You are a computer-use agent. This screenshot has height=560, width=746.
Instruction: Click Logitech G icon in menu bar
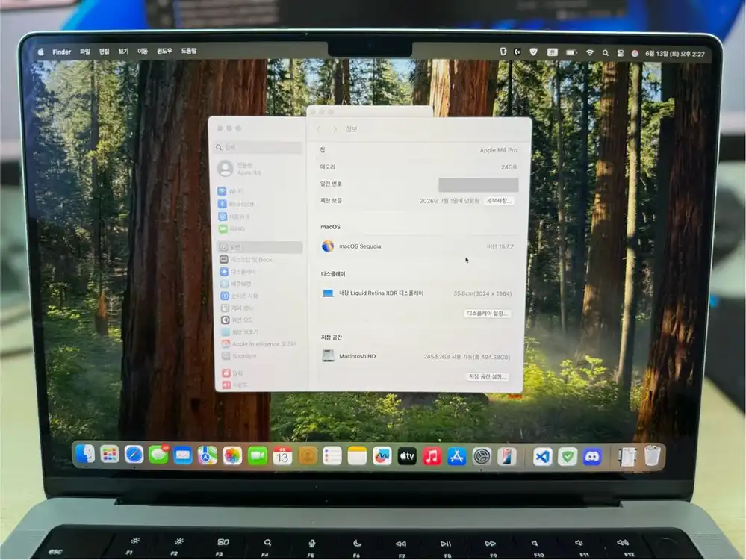(517, 52)
